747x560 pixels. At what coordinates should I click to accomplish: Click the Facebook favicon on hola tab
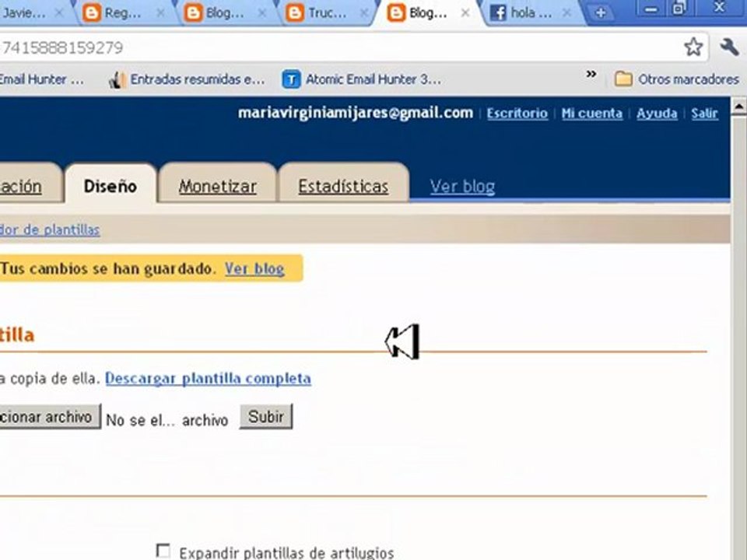[498, 12]
